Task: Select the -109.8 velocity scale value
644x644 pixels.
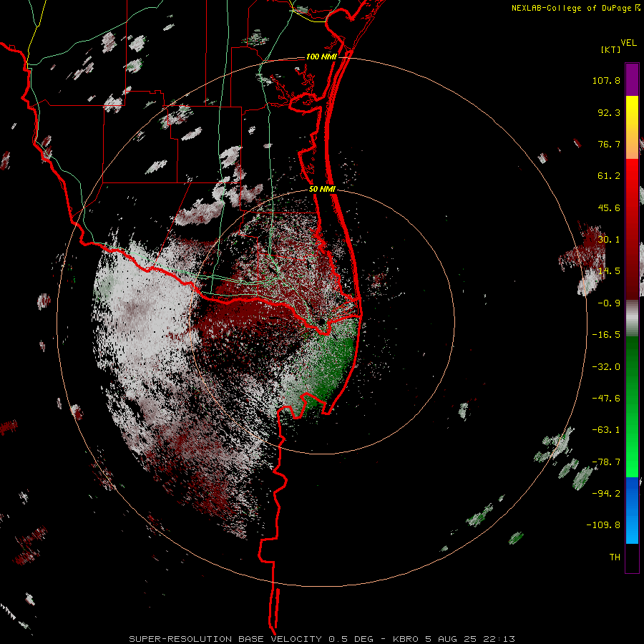Action: [x=603, y=525]
